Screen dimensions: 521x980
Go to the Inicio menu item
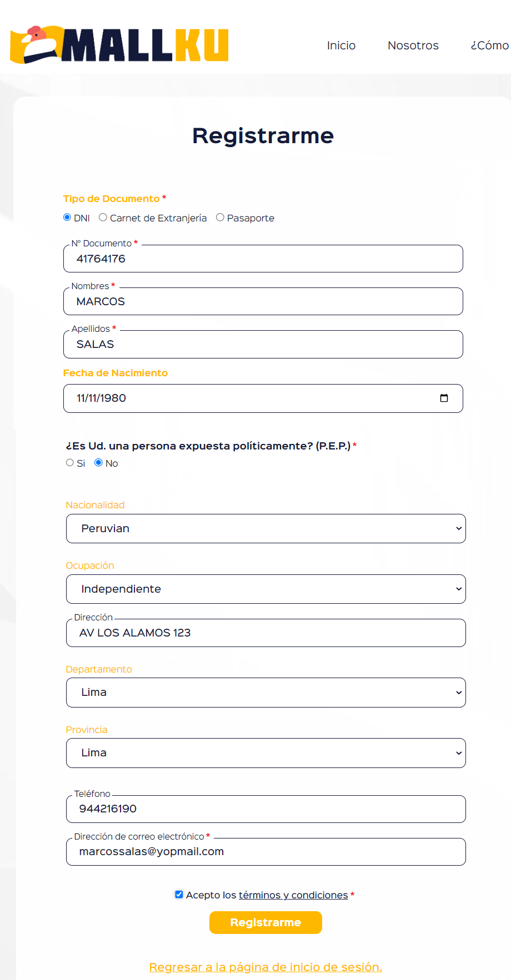tap(341, 46)
